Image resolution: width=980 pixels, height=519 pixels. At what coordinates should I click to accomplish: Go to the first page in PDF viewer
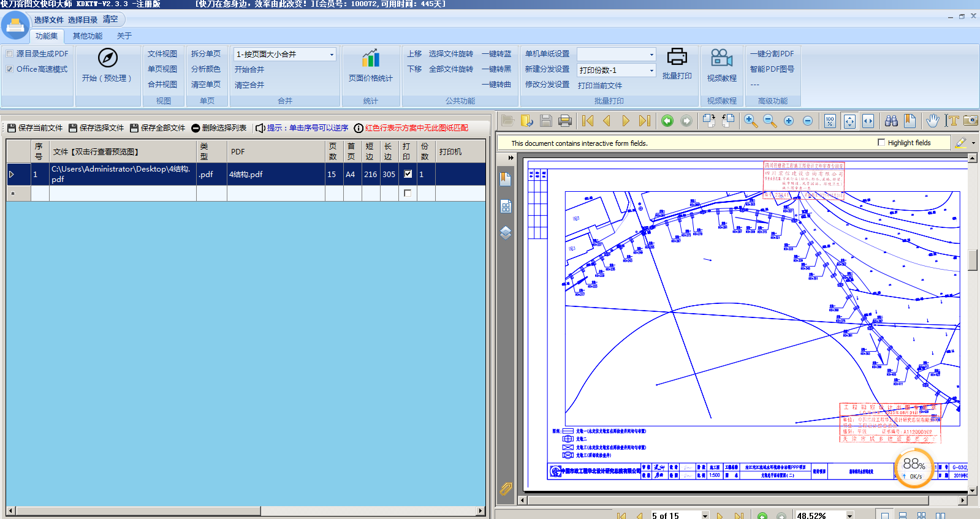click(x=587, y=121)
